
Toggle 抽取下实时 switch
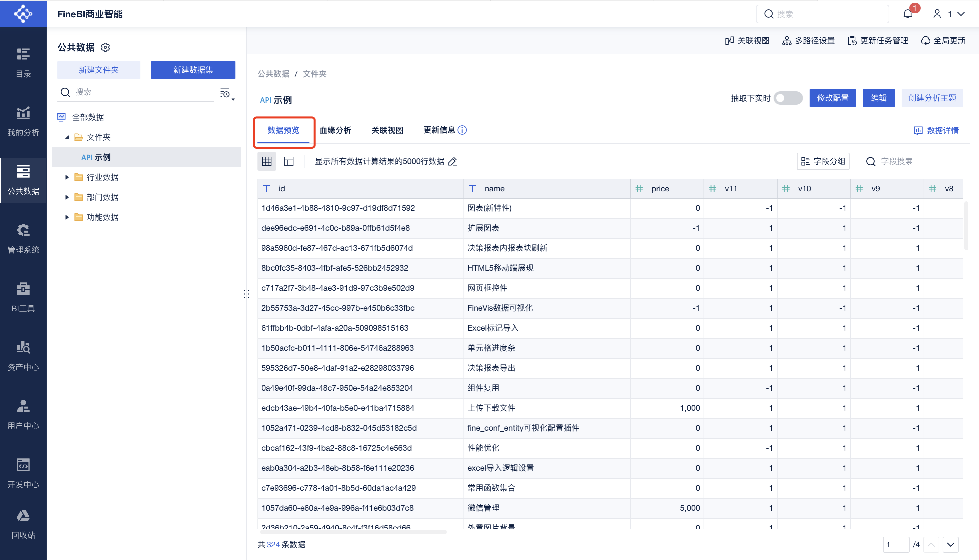pyautogui.click(x=788, y=98)
